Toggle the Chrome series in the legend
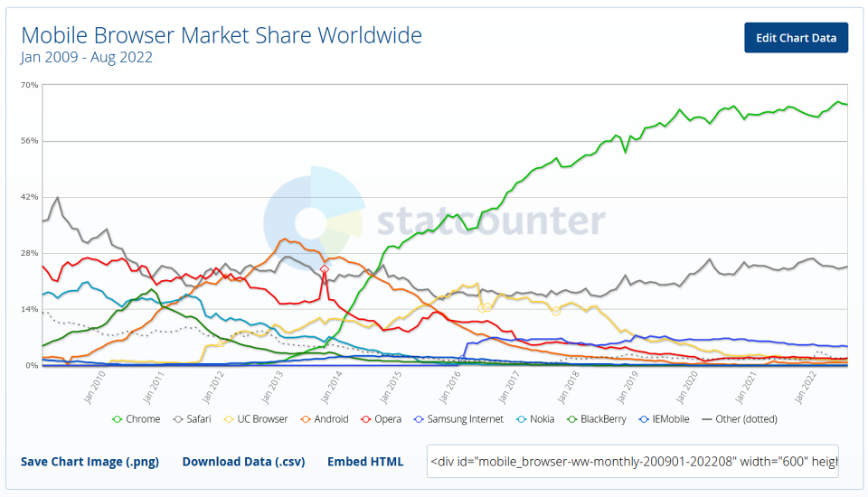Screen dimensions: 868x497 137,419
